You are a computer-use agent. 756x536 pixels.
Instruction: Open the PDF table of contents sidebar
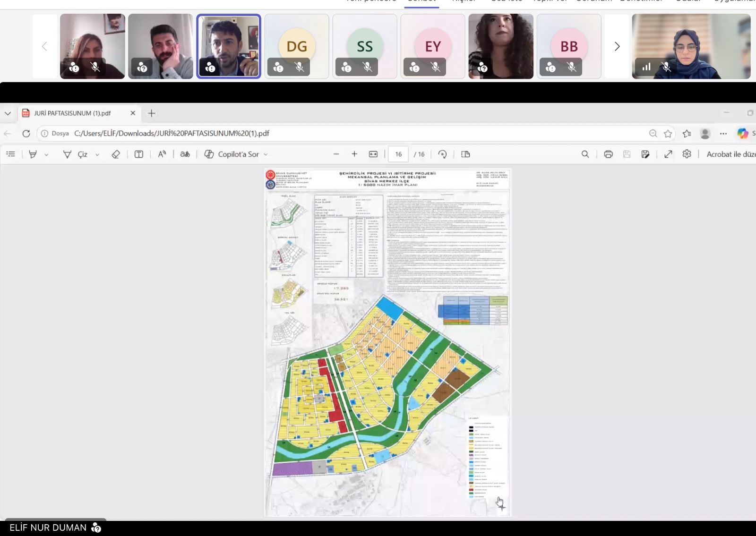tap(11, 154)
